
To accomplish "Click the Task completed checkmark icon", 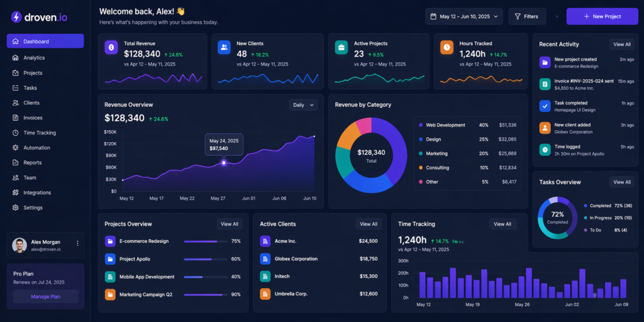I will click(545, 106).
